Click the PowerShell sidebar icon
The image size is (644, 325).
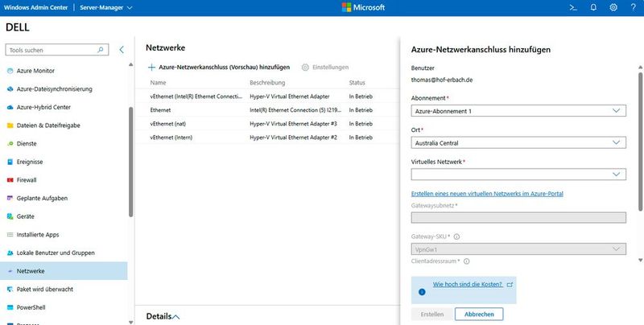[10, 307]
